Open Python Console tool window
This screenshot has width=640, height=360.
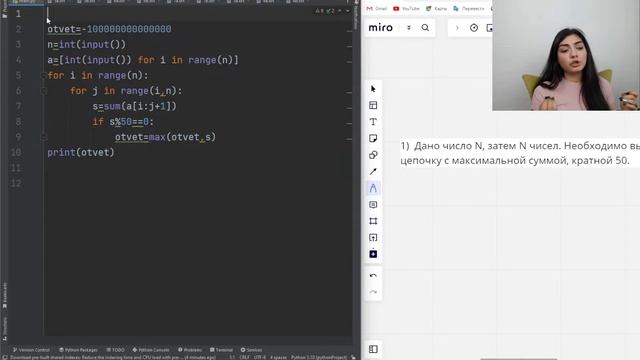pyautogui.click(x=151, y=350)
